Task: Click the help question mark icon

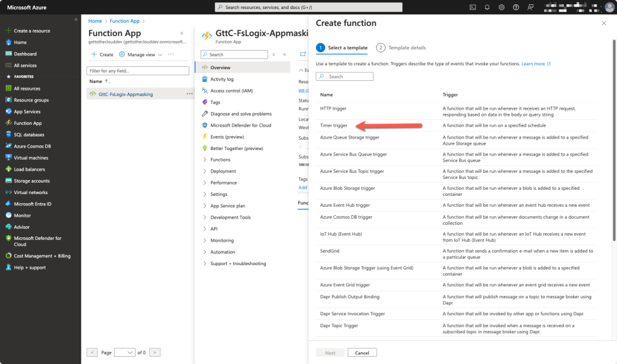Action: click(x=516, y=7)
